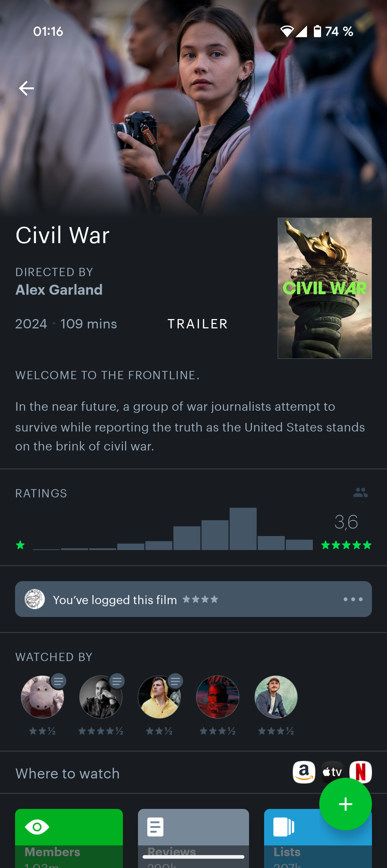Screen dimensions: 387x868
Task: Open the Amazon streaming service icon
Action: pos(304,772)
